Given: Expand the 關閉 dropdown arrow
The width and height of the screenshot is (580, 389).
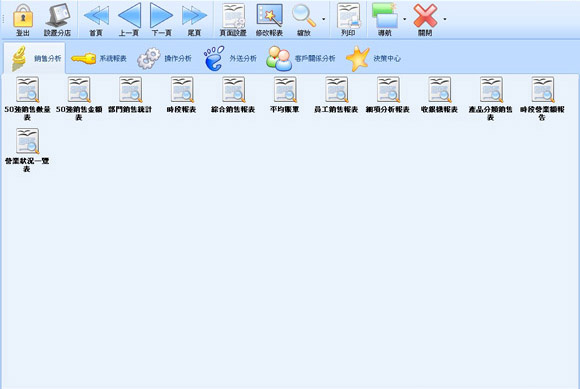Looking at the screenshot, I should coord(445,19).
